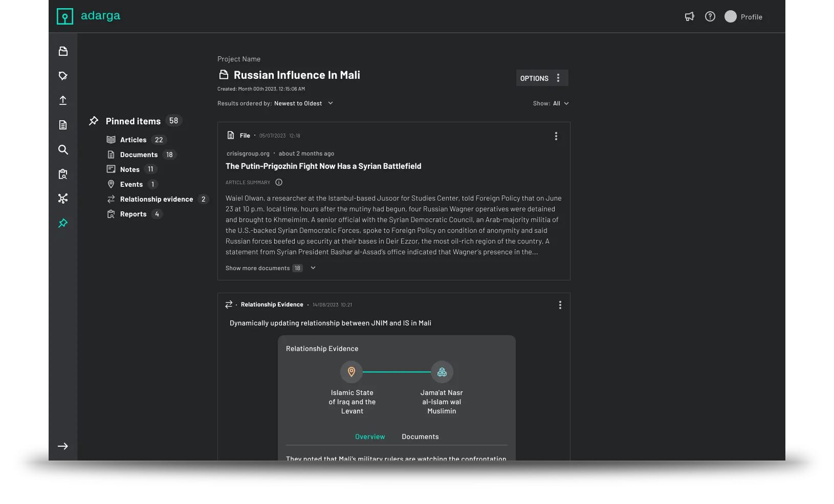Select Relationship evidence in pinned items
Screen dimensions: 834x504
pyautogui.click(x=156, y=199)
